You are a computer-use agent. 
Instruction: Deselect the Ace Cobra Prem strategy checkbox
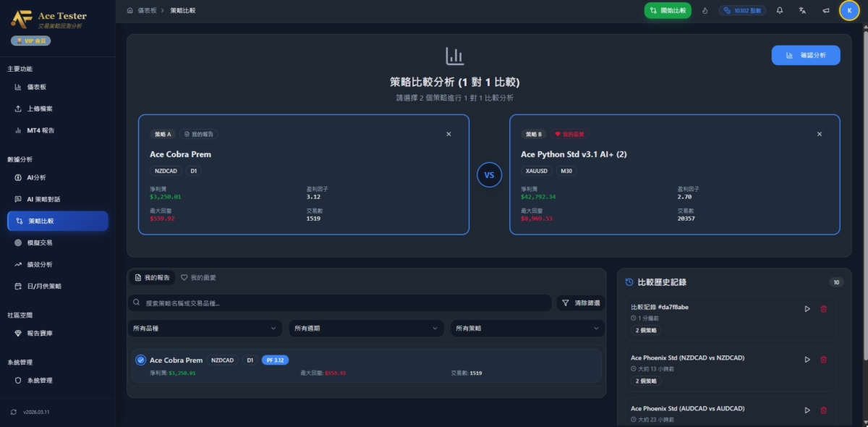pos(140,360)
